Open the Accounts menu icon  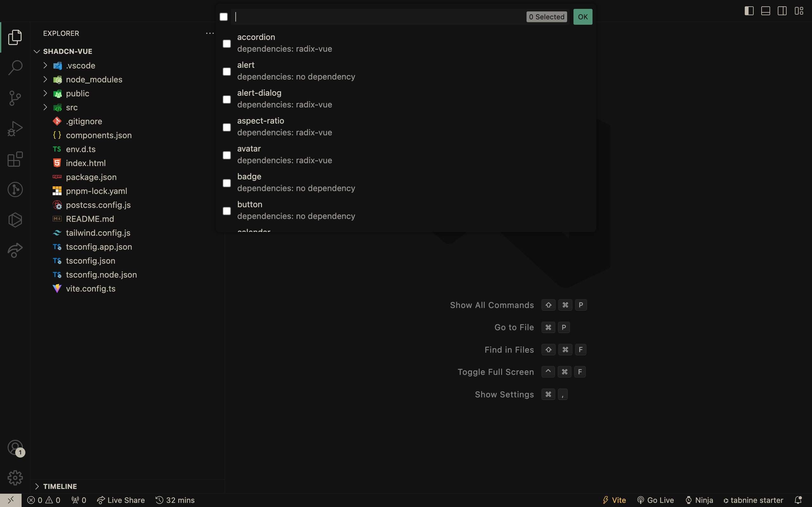(15, 447)
